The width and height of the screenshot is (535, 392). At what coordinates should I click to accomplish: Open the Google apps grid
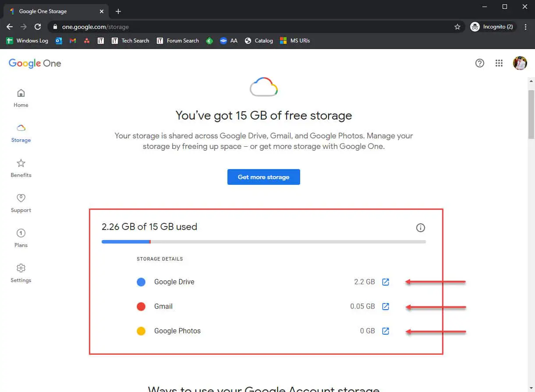point(499,63)
